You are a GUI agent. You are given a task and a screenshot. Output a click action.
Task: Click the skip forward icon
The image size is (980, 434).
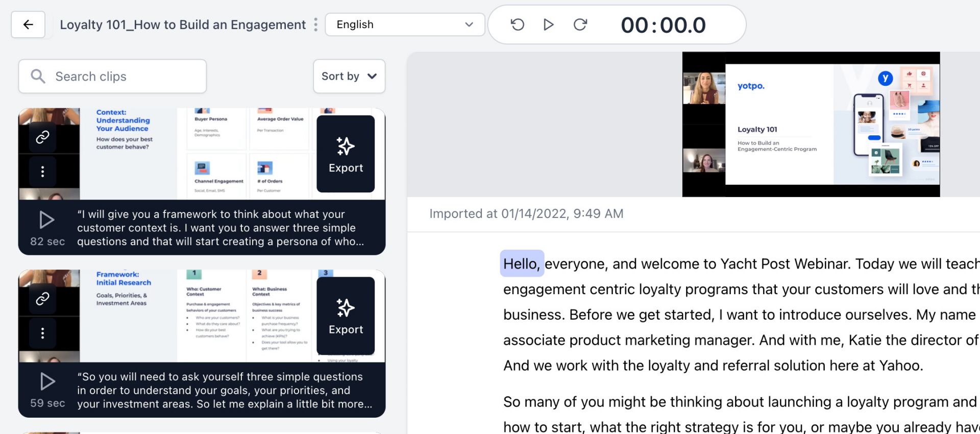(x=580, y=25)
